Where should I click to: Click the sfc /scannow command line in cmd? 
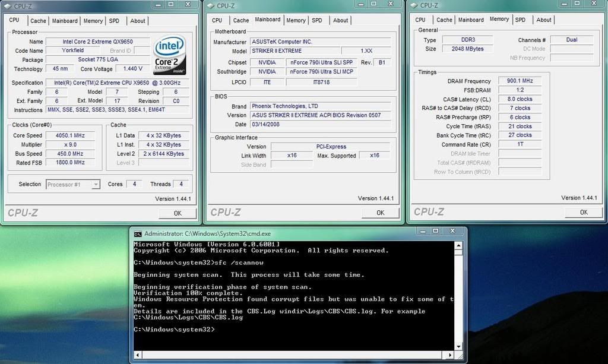[x=198, y=263]
